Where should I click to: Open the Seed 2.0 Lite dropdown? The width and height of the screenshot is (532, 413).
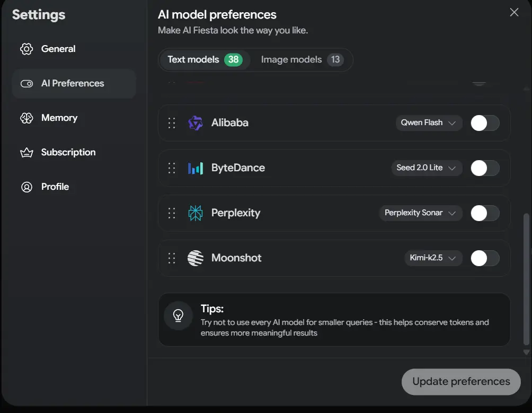point(427,168)
